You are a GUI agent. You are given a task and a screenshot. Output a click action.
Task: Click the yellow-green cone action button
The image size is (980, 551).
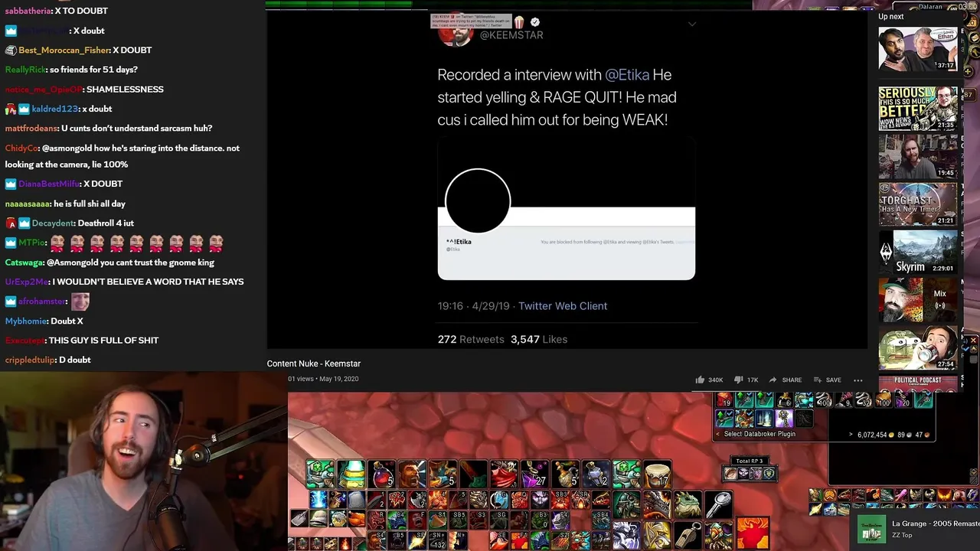tap(351, 474)
